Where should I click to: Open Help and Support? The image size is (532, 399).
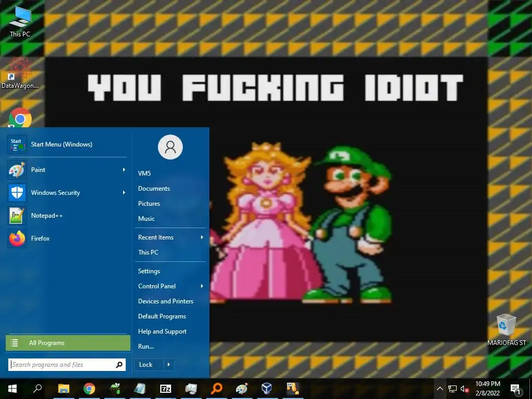tap(170, 331)
